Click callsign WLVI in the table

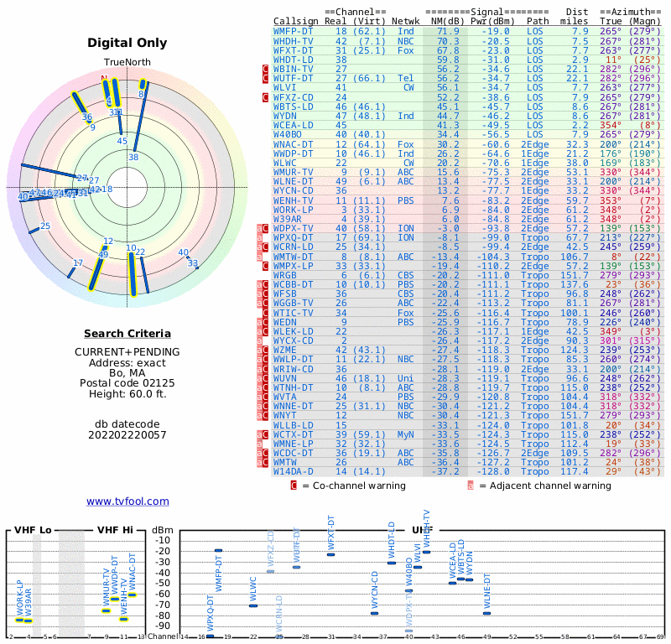[x=284, y=87]
